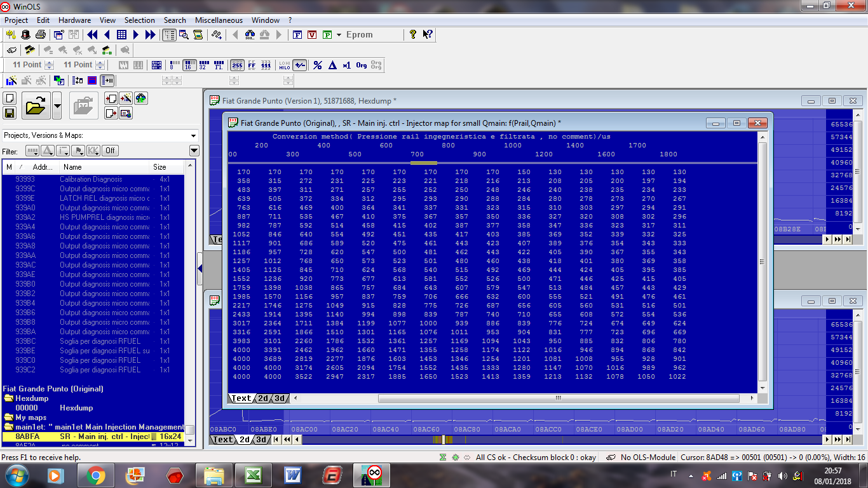The width and height of the screenshot is (868, 488).
Task: Click the print icon in main toolbar
Action: point(40,35)
